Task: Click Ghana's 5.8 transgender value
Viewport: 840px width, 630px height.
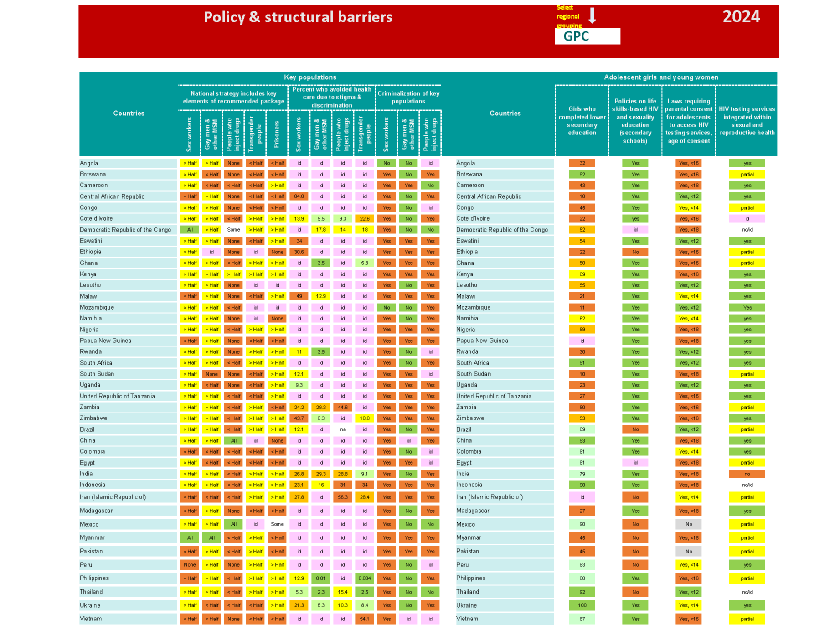Action: [365, 263]
